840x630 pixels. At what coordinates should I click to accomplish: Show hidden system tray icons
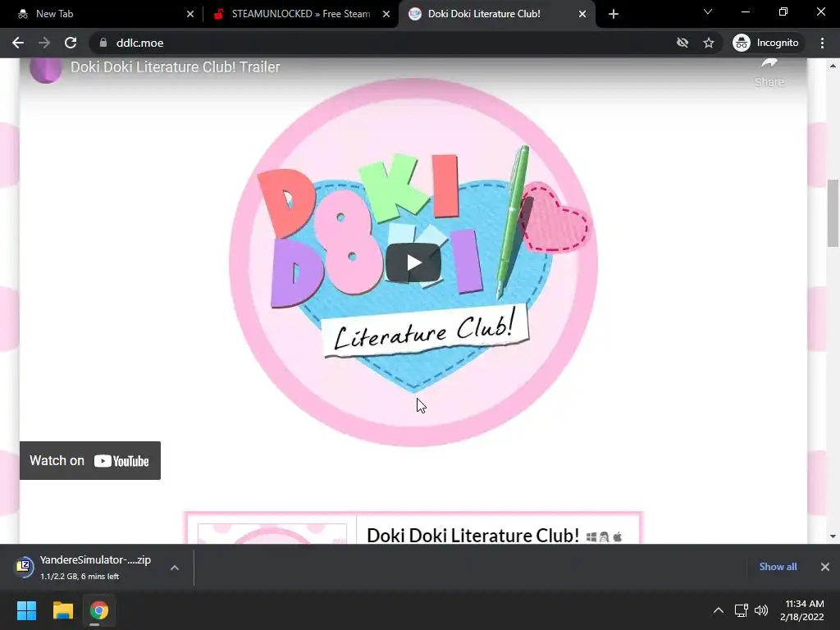tap(719, 610)
